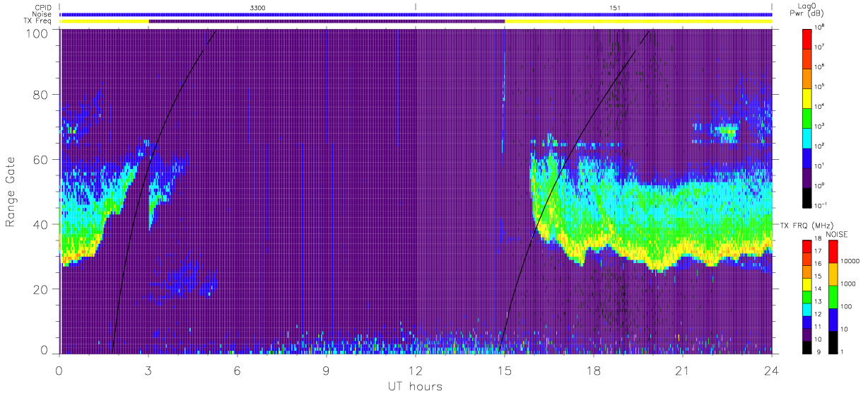
Task: Click the 'CPID' row label
Action: tap(42, 6)
